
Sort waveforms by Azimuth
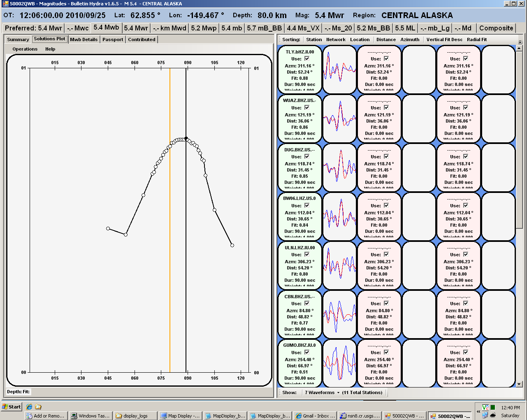(410, 39)
